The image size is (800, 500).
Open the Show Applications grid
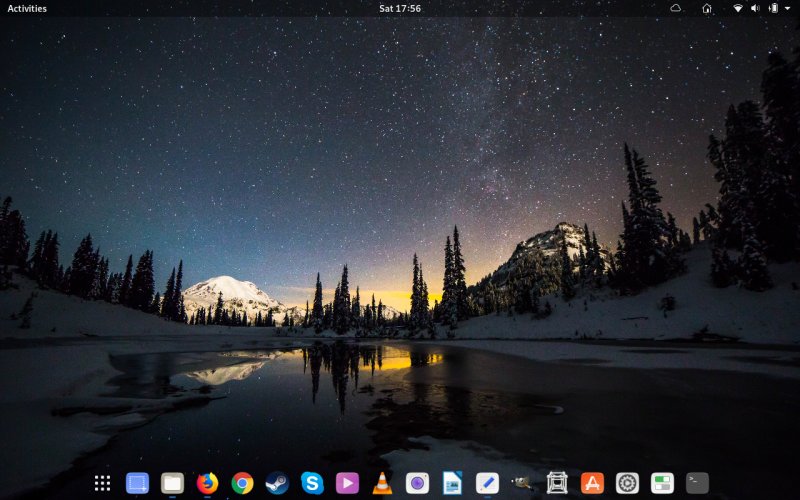[x=102, y=483]
